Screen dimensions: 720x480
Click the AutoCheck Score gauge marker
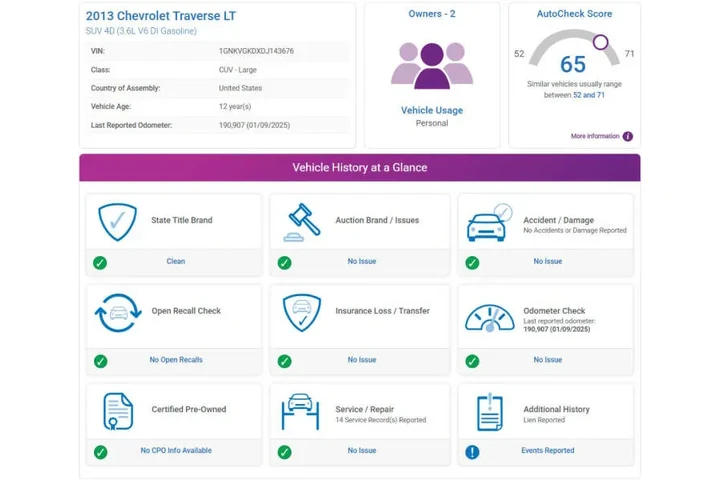pos(600,42)
